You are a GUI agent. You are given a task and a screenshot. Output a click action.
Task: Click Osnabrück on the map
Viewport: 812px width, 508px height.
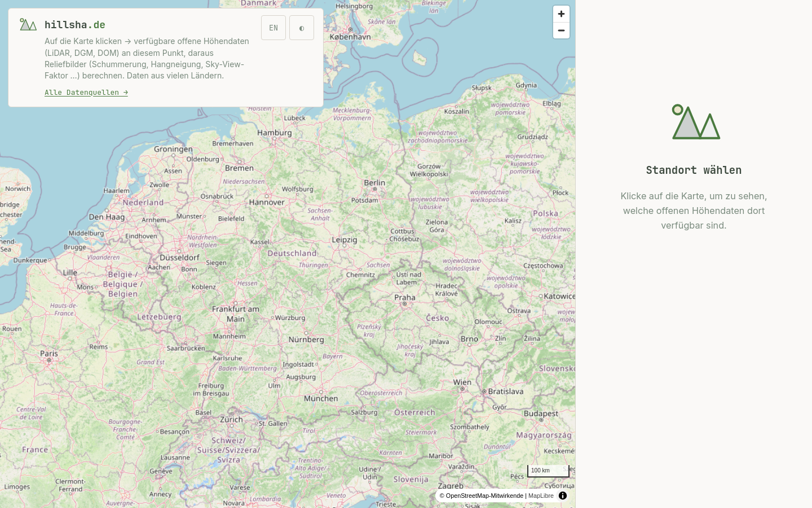tap(217, 196)
